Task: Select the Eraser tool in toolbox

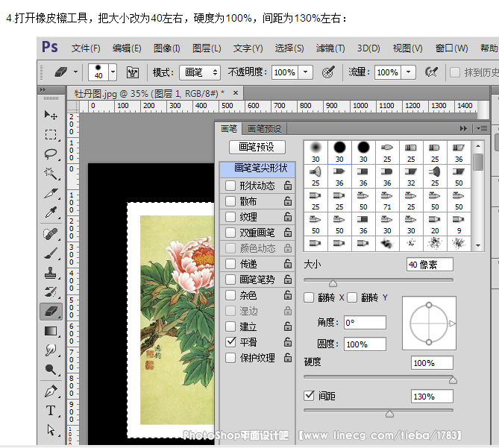Action: (51, 312)
